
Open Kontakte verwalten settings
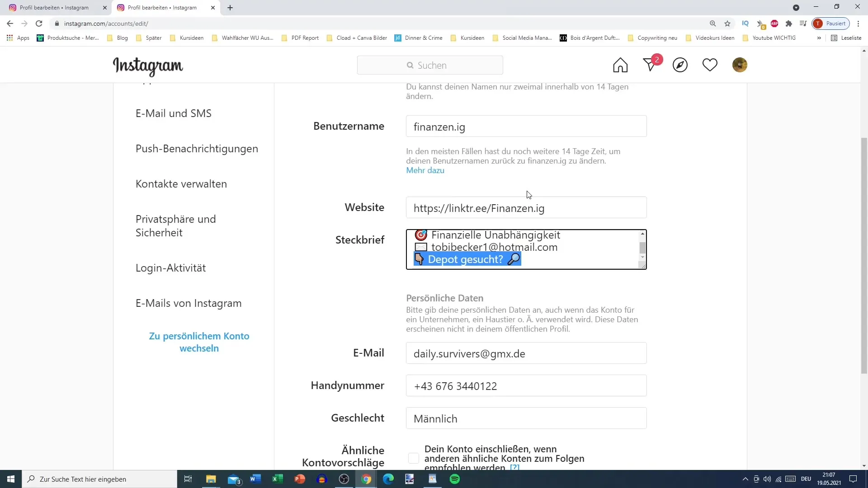tap(181, 184)
